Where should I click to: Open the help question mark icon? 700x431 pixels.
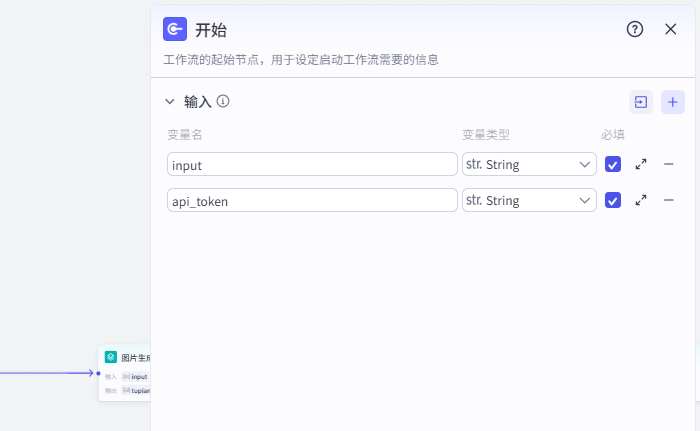pos(635,29)
